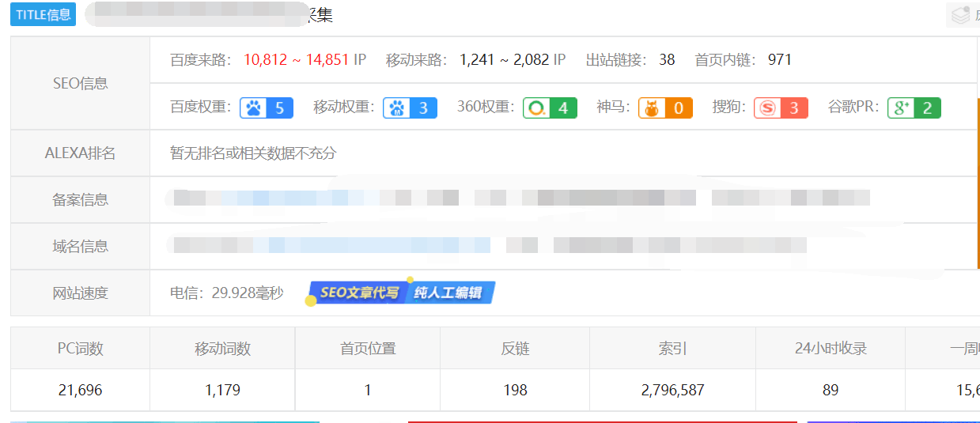Image resolution: width=980 pixels, height=423 pixels.
Task: Click the Baidu traffic range 10,812 ~ 14,851
Action: click(296, 60)
